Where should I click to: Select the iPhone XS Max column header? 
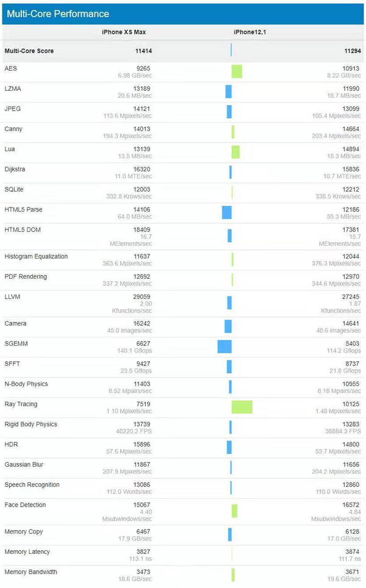coord(124,32)
